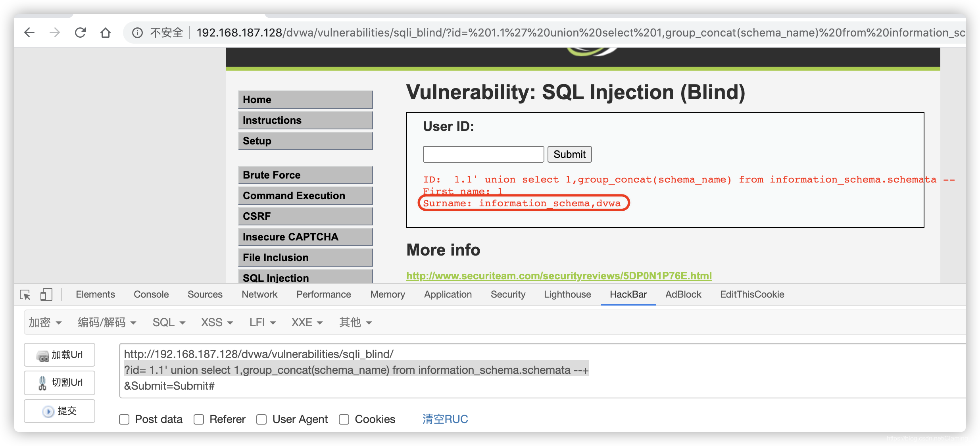Viewport: 980px width, 446px height.
Task: View site info via the insecure icon
Action: click(137, 33)
